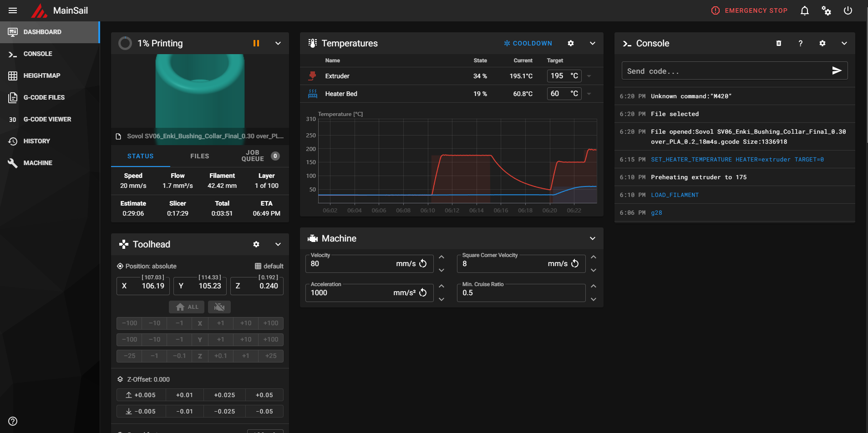Open console help question mark
Viewport: 868px width, 433px height.
(x=801, y=43)
